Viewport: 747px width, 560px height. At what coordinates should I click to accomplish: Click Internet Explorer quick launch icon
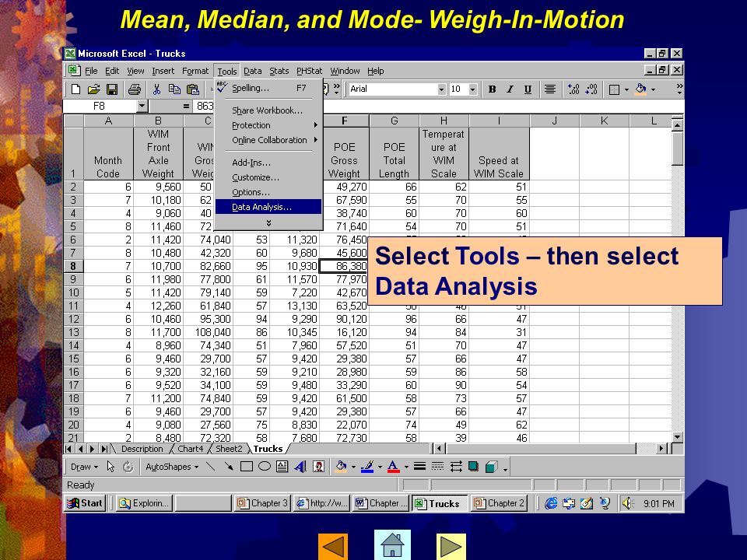coord(551,503)
